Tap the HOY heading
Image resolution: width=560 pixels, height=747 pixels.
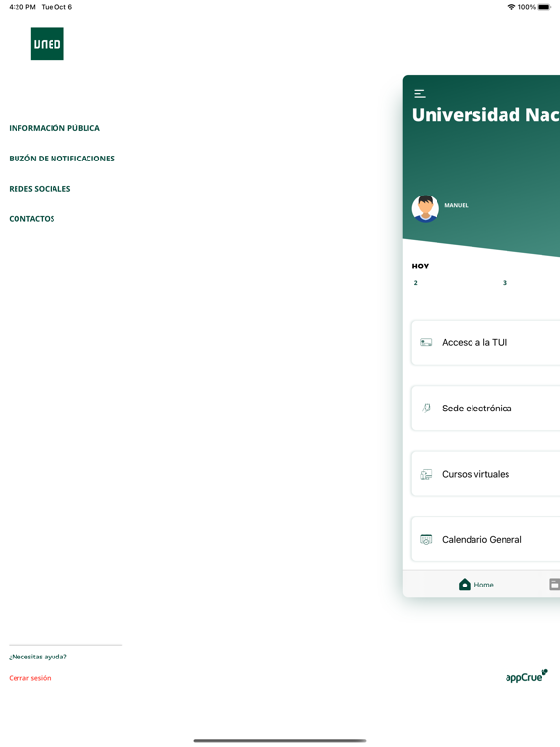420,267
